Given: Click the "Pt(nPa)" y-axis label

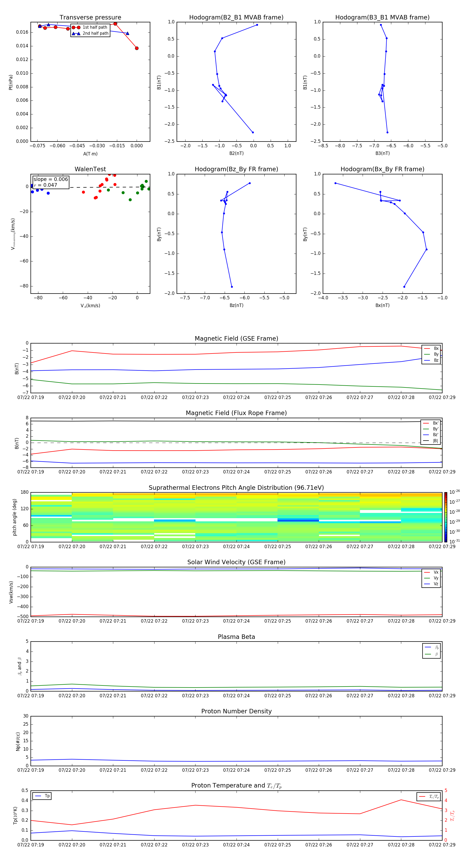Looking at the screenshot, I should coord(11,82).
